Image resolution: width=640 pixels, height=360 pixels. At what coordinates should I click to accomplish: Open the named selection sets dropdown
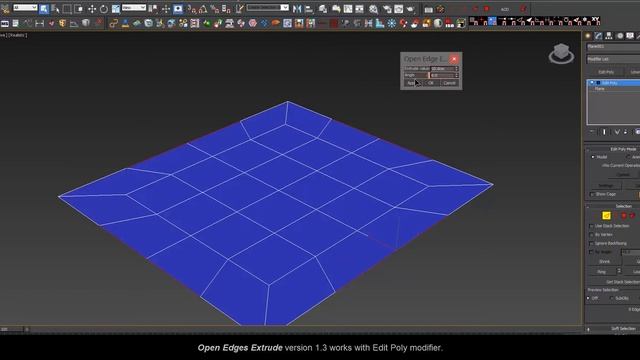268,7
